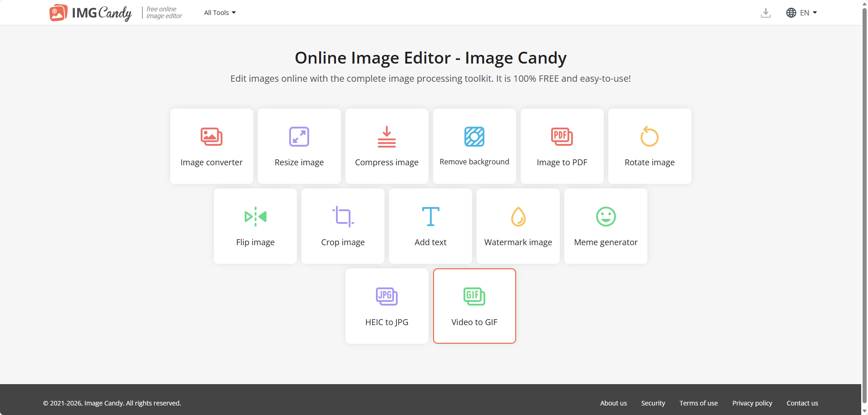Click the "free online image editor" tagline
The width and height of the screenshot is (868, 415).
click(x=164, y=13)
